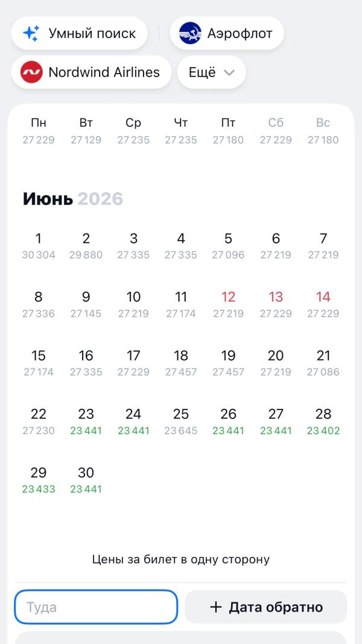
Task: Expand the Ещё filters chevron
Action: tap(229, 73)
